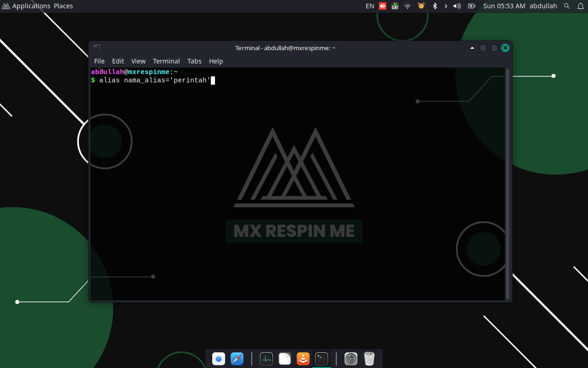Image resolution: width=588 pixels, height=368 pixels.
Task: Roll up the terminal with the arrow button
Action: (472, 48)
